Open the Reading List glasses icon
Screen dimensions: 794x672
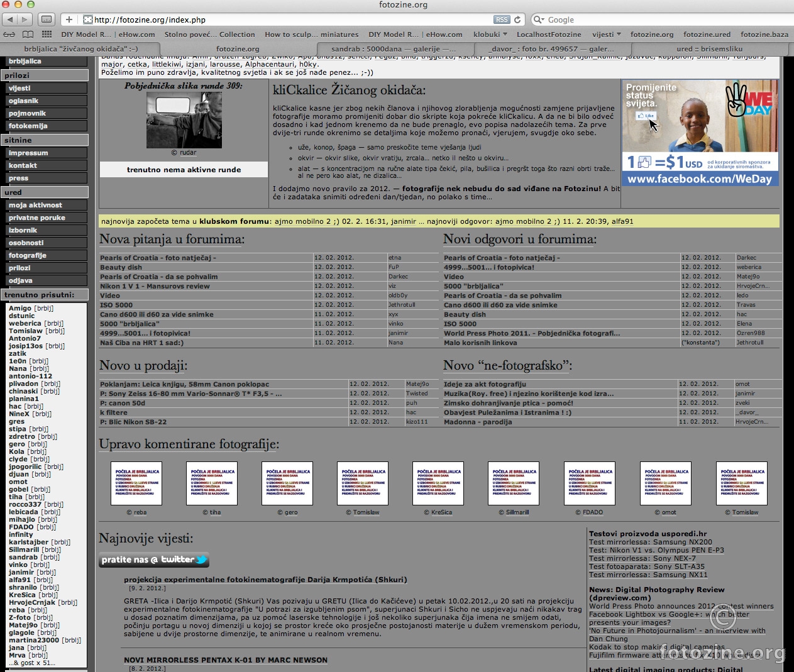pos(9,34)
